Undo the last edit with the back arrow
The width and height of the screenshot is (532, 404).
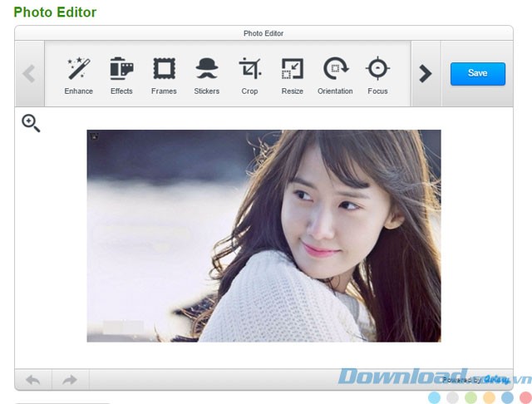(x=33, y=380)
